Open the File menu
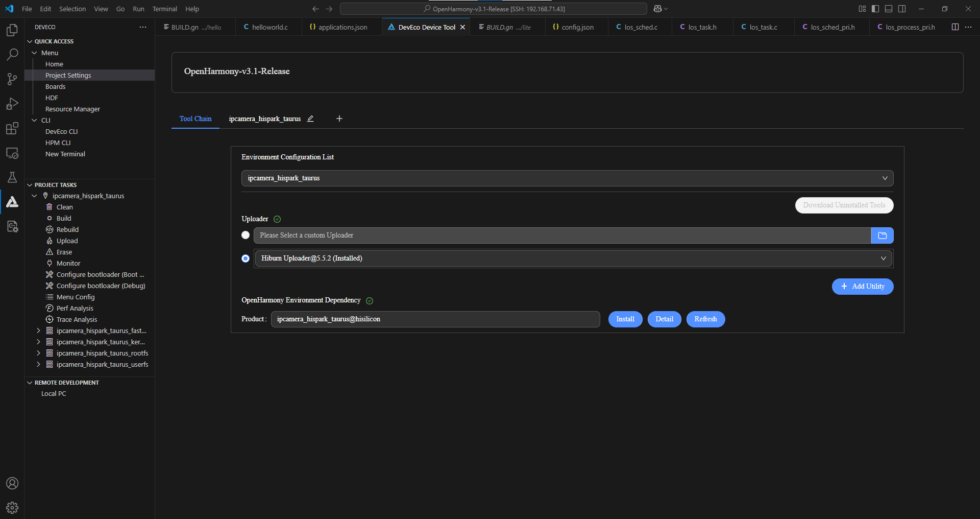This screenshot has width=980, height=519. pos(27,9)
